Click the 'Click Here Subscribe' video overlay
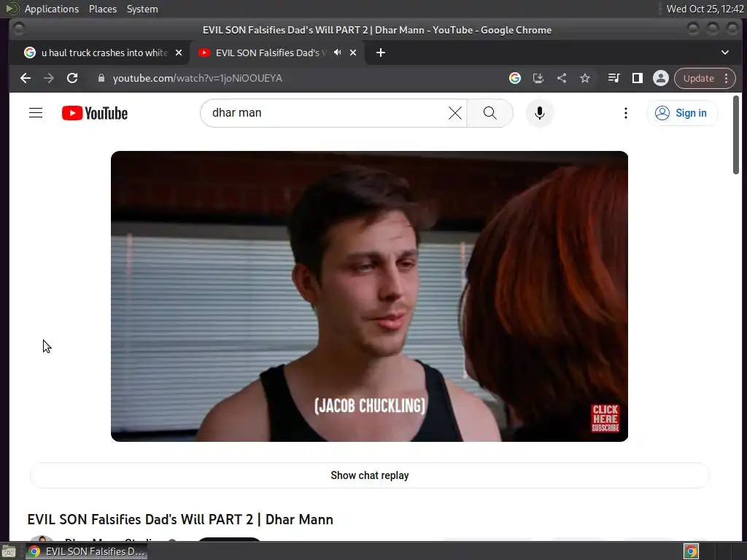Viewport: 747px width, 560px height. point(605,419)
